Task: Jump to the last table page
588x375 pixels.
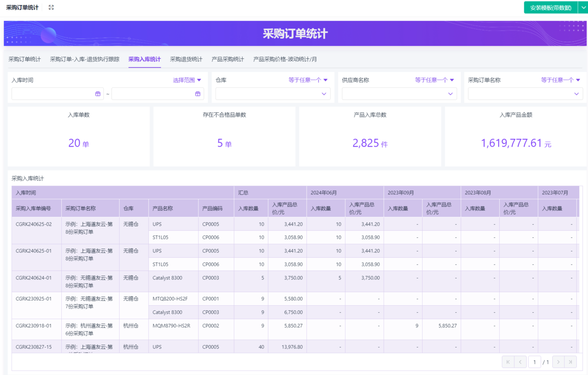Action: (570, 362)
